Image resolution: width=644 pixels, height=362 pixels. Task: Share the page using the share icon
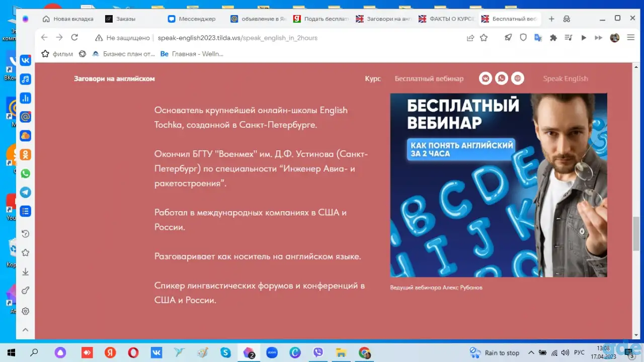(470, 38)
